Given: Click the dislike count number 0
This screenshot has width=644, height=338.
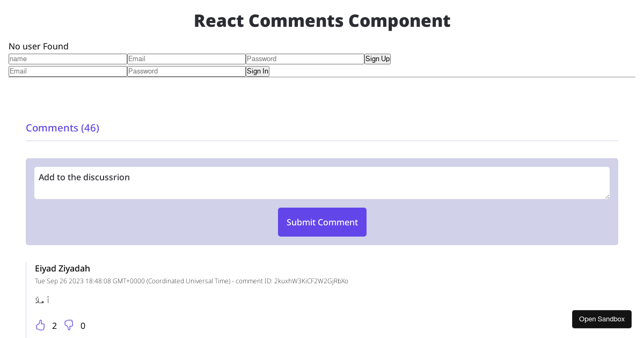Looking at the screenshot, I should click(83, 325).
